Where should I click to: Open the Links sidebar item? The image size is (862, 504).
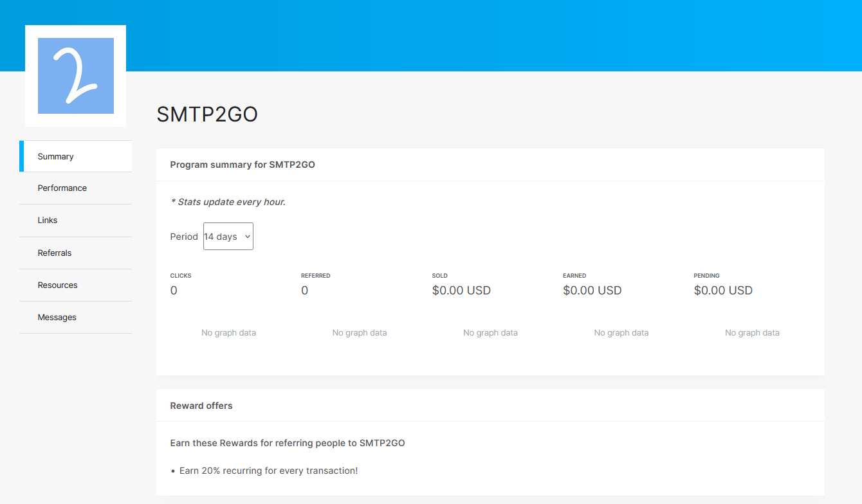coord(75,221)
